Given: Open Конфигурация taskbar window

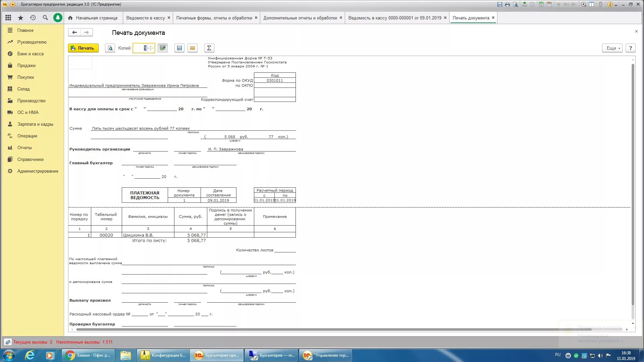Looking at the screenshot, I should [163, 355].
